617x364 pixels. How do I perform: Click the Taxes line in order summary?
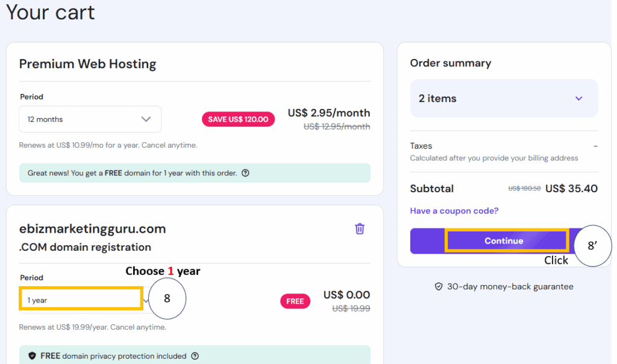tap(421, 146)
